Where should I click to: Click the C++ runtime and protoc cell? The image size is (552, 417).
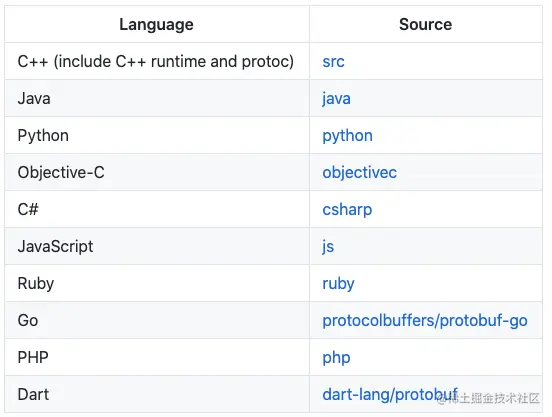pos(157,61)
